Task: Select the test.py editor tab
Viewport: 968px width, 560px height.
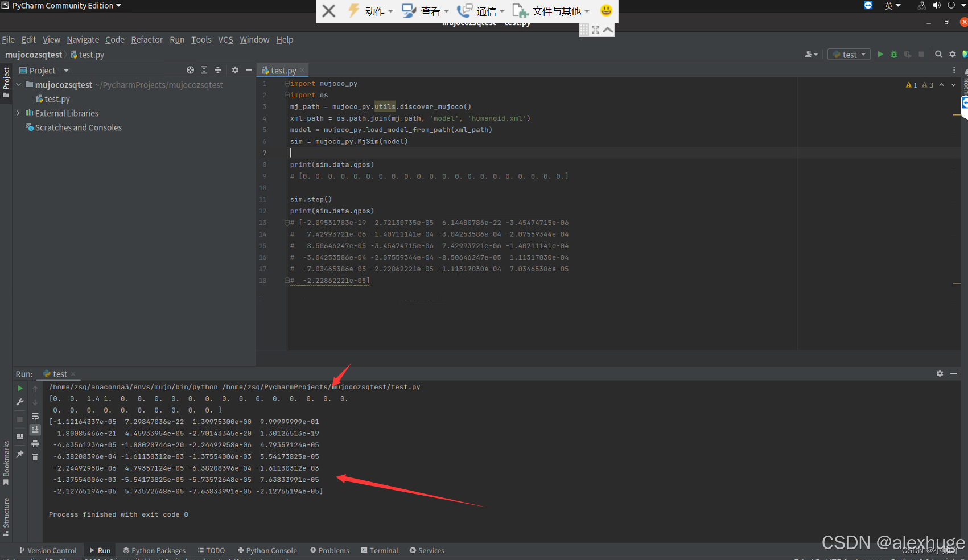Action: coord(283,71)
